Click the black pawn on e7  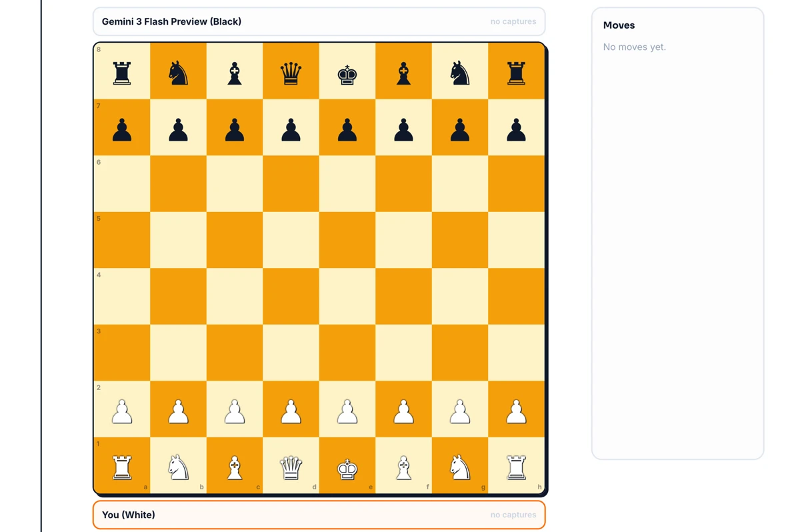[347, 129]
